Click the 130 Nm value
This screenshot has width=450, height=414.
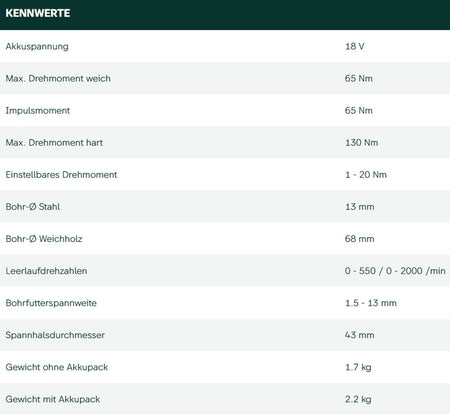click(362, 143)
